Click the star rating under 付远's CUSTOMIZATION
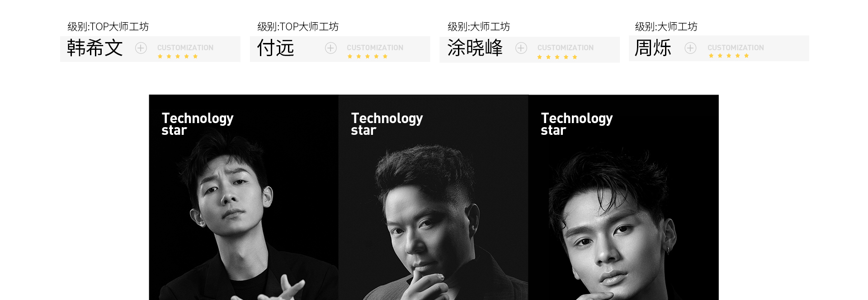This screenshot has width=868, height=300. point(368,57)
